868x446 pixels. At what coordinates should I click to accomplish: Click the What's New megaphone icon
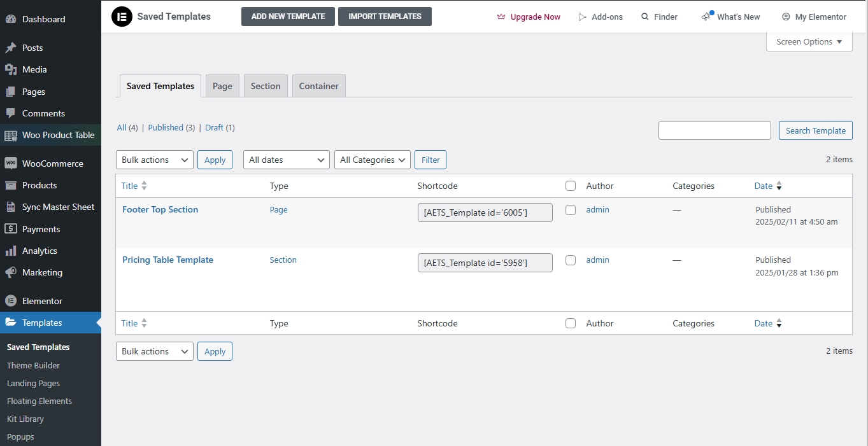(x=707, y=16)
